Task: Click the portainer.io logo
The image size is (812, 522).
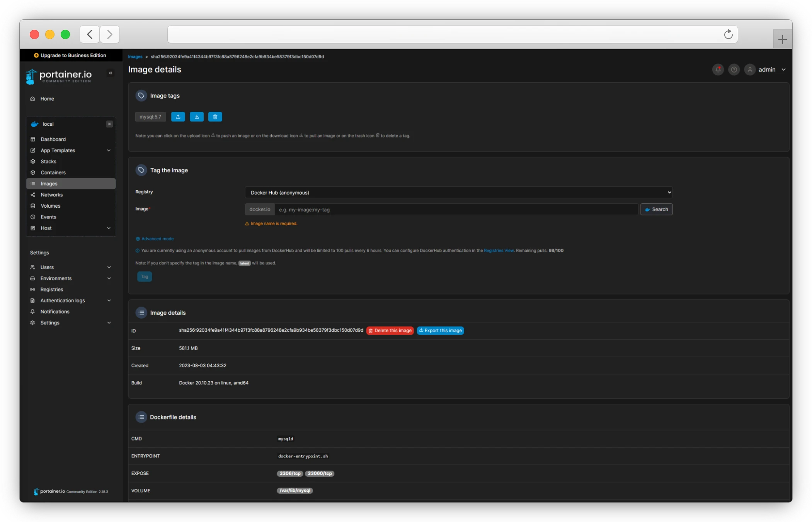Action: point(59,76)
